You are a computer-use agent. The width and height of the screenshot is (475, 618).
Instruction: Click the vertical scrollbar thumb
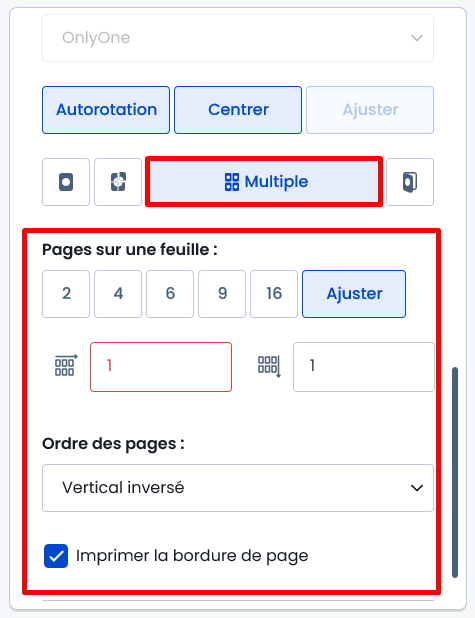pos(455,473)
